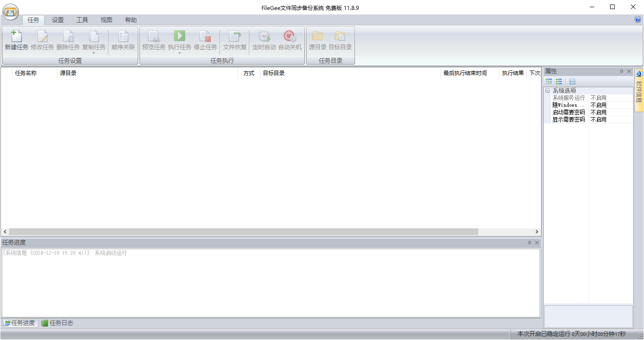Sort by 源目录 column header
The width and height of the screenshot is (644, 340).
(x=148, y=73)
